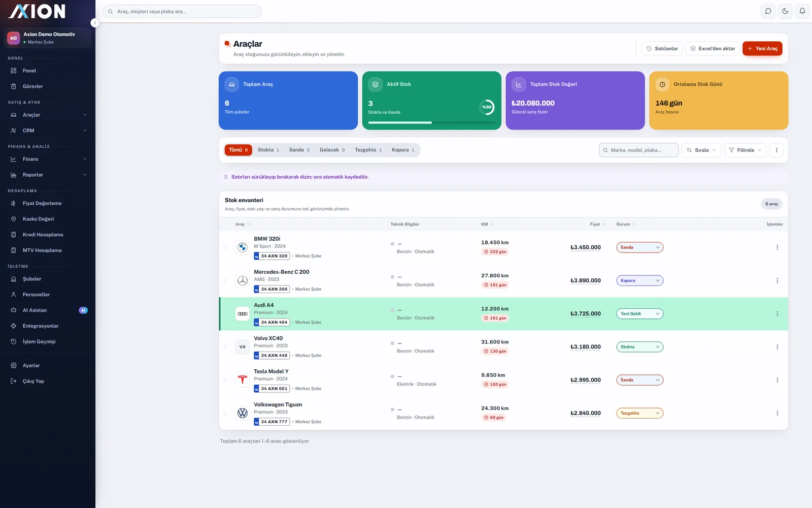Switch to the Stokta tab
The width and height of the screenshot is (812, 508).
coord(268,150)
